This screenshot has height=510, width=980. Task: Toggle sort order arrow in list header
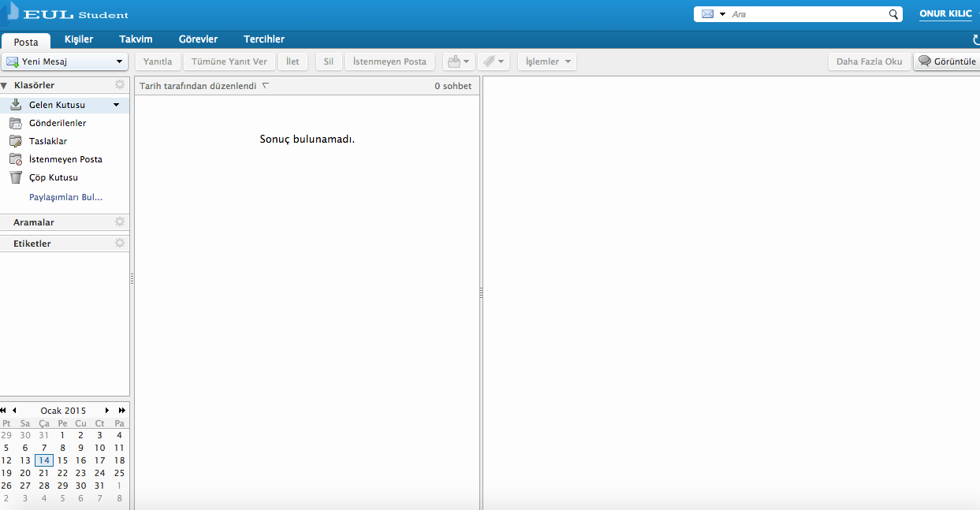266,85
